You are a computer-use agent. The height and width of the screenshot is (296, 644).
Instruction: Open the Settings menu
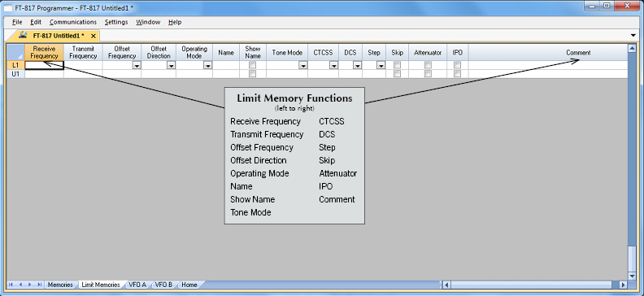coord(116,22)
